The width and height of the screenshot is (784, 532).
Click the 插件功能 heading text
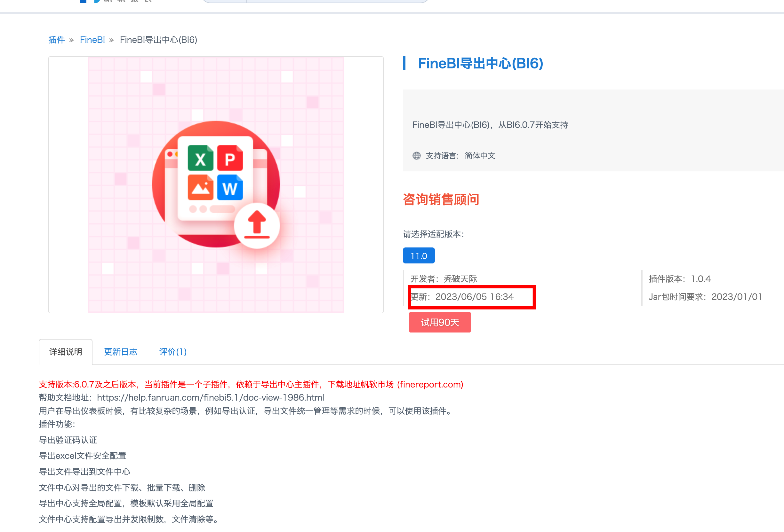coord(57,424)
